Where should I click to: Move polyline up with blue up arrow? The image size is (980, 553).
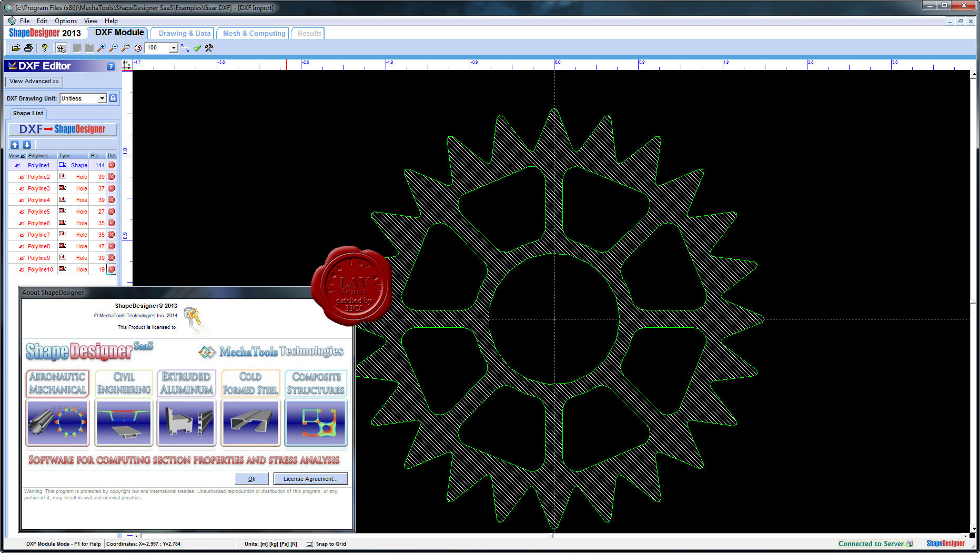pyautogui.click(x=15, y=145)
